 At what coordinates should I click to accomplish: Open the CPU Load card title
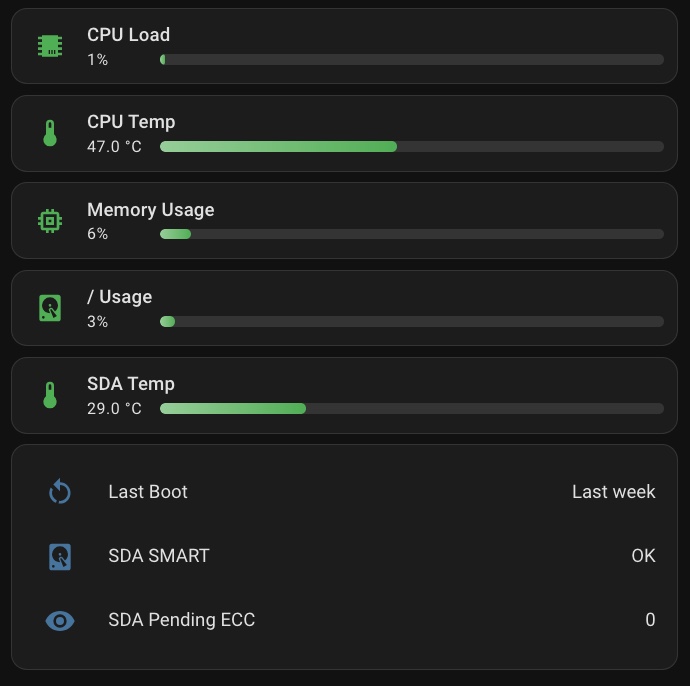[x=128, y=35]
